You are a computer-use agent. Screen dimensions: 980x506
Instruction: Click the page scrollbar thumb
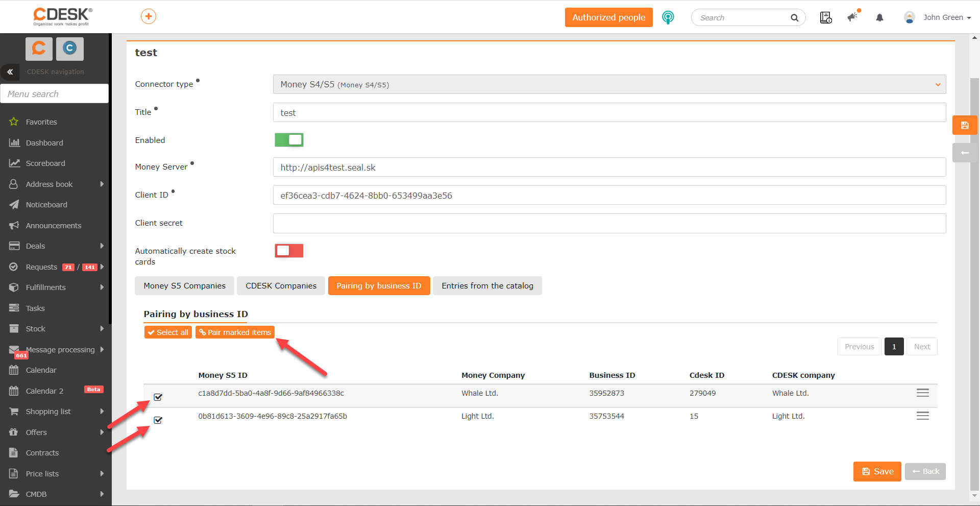974,283
